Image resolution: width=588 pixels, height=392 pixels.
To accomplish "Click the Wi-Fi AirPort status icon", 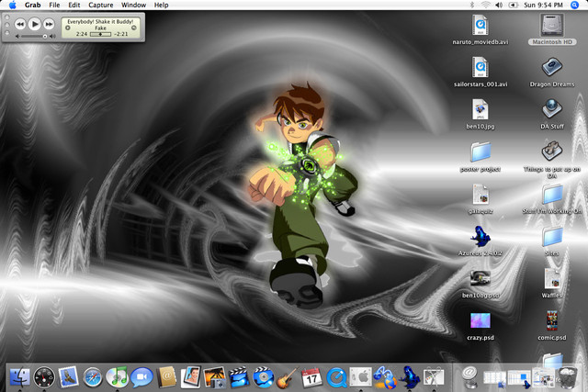I will coord(486,5).
